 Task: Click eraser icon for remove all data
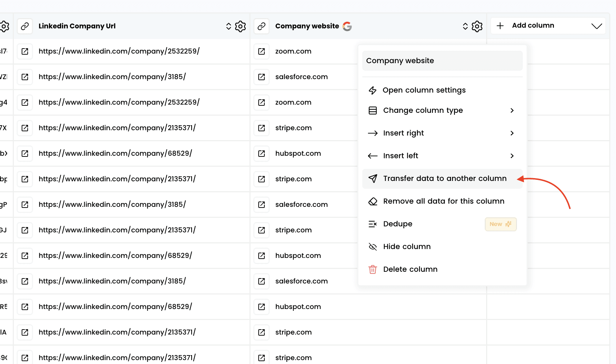point(373,201)
